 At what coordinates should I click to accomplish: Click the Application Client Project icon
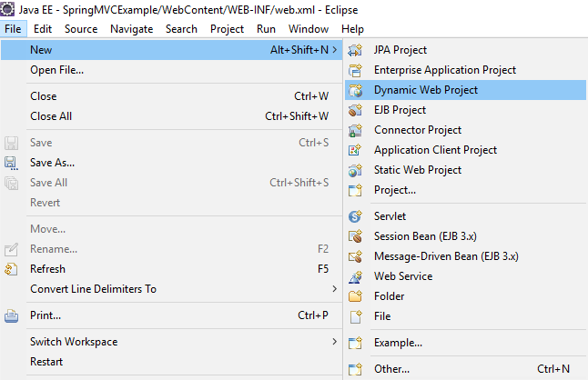(355, 150)
